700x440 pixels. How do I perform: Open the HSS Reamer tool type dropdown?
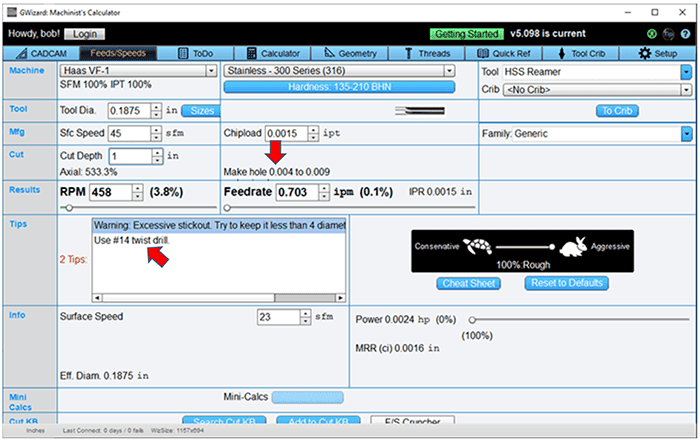(x=686, y=72)
